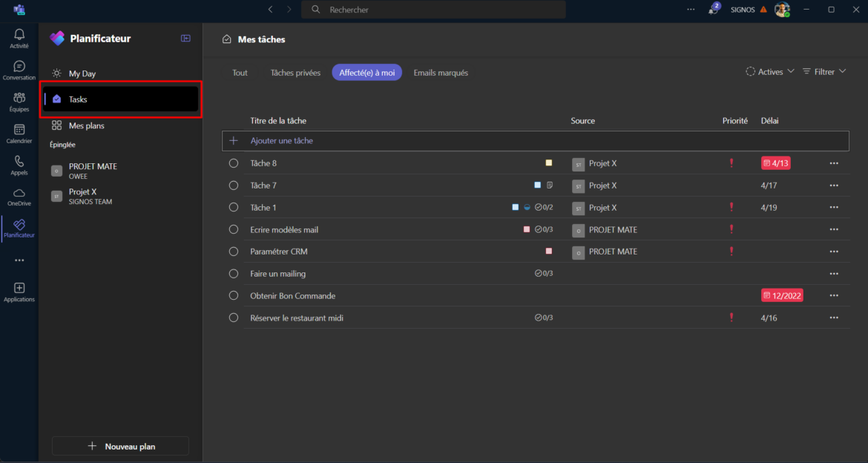Click the pink label swatch on Paramétrer CRM
The height and width of the screenshot is (463, 868).
(x=548, y=252)
